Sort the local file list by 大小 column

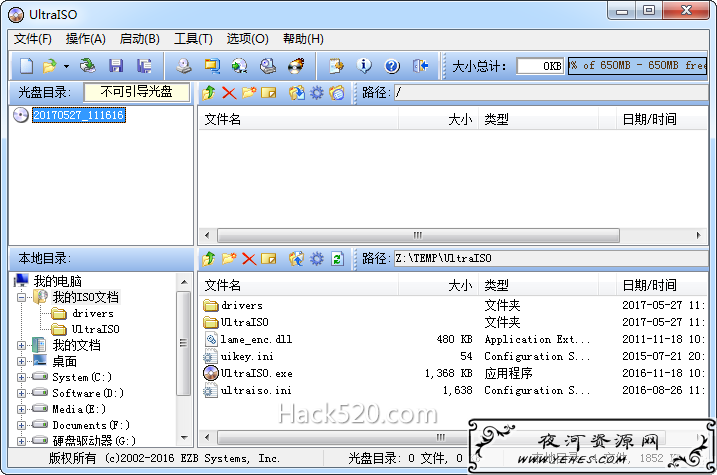pos(438,286)
